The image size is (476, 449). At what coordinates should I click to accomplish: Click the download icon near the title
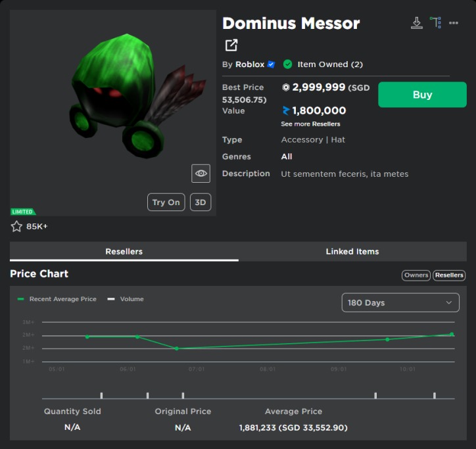click(x=416, y=23)
